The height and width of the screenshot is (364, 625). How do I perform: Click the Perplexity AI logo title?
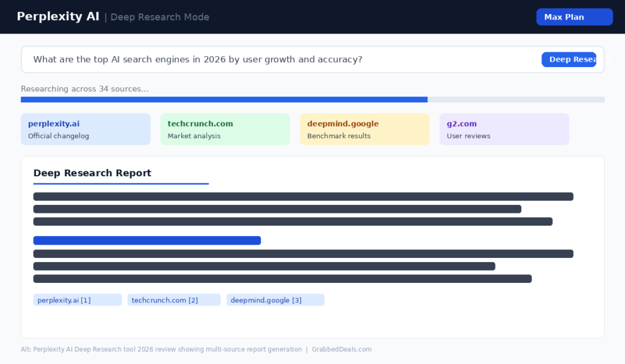[x=58, y=16]
